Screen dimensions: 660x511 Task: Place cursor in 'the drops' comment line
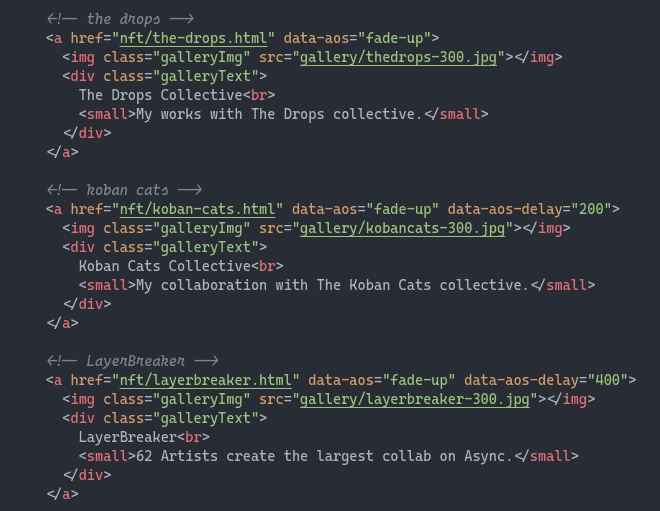[120, 19]
